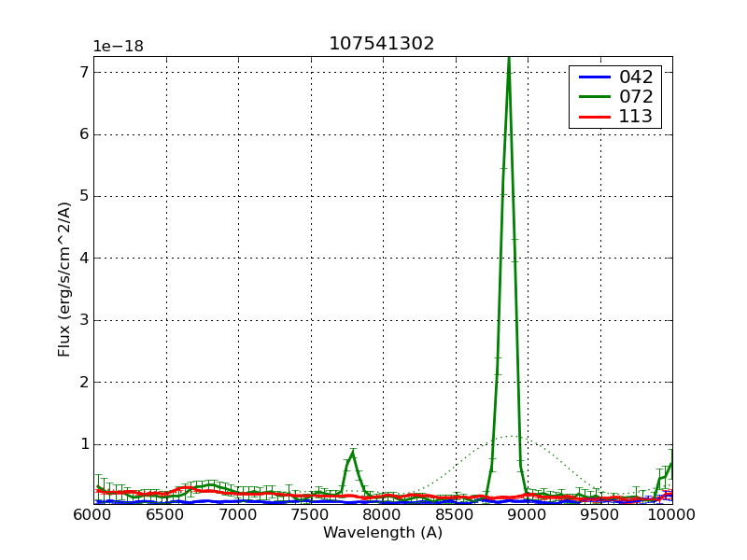Image resolution: width=747 pixels, height=560 pixels.
Task: Click the small green peak near 7800
Action: point(352,453)
